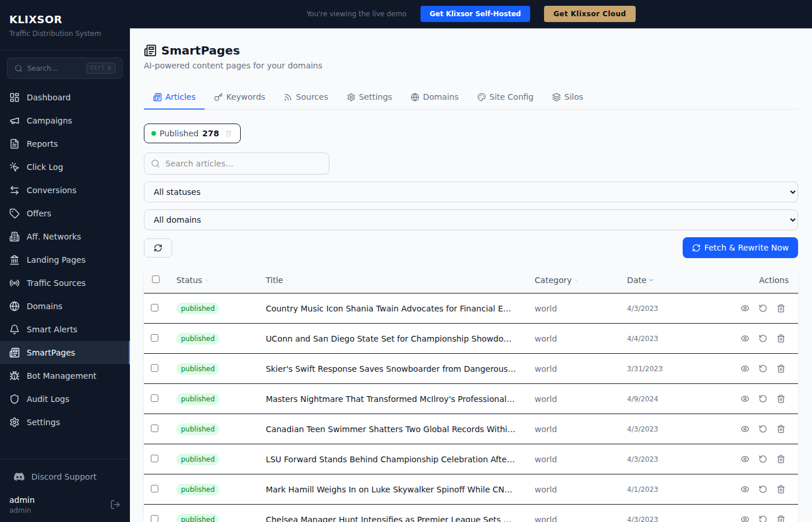
Task: Check the select-all articles checkbox
Action: click(155, 279)
